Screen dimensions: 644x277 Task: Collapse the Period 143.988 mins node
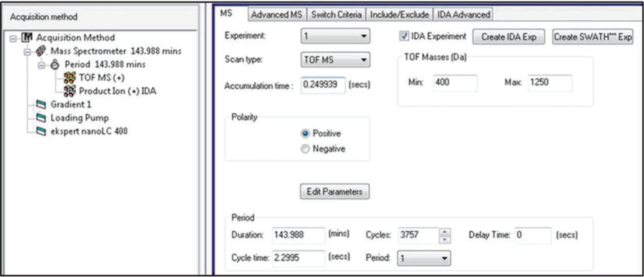[x=42, y=65]
